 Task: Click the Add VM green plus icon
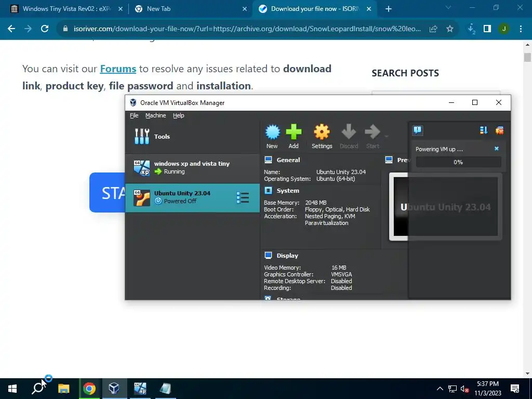click(294, 137)
